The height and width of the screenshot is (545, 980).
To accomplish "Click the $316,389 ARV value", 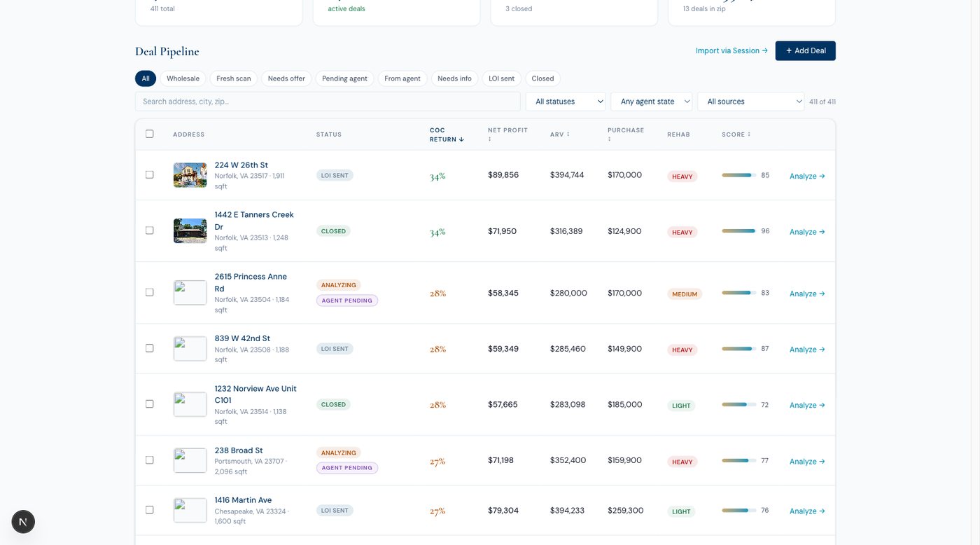I will [x=566, y=231].
